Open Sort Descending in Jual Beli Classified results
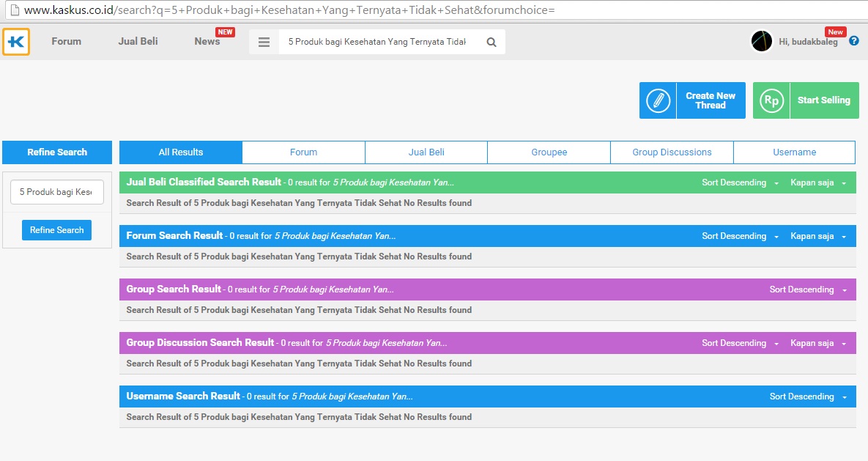Image resolution: width=868 pixels, height=461 pixels. 740,182
